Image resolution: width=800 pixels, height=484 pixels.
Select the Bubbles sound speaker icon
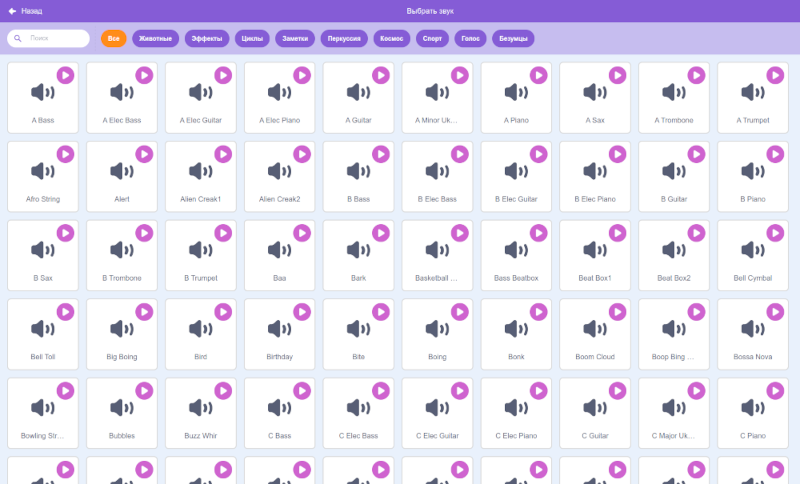122,408
